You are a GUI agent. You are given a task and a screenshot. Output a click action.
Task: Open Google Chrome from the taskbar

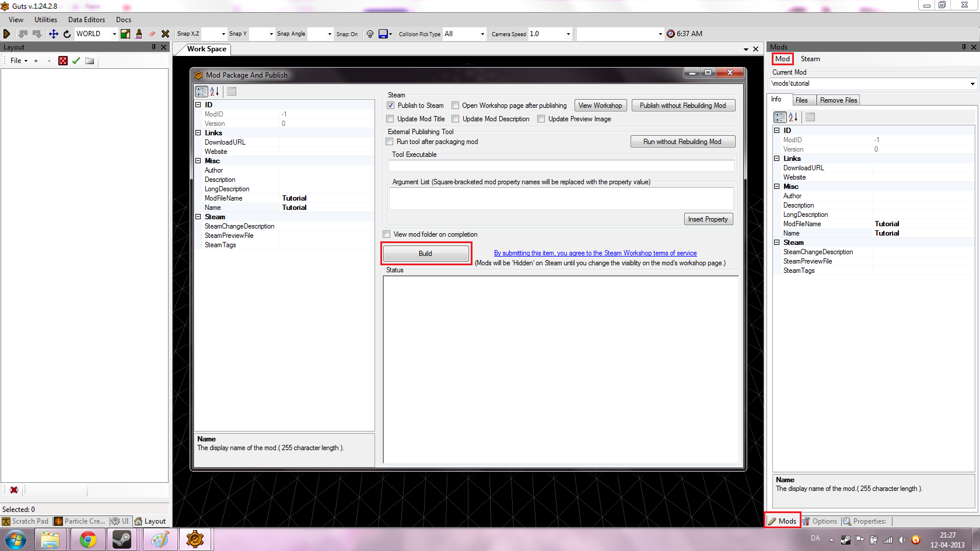tap(88, 540)
